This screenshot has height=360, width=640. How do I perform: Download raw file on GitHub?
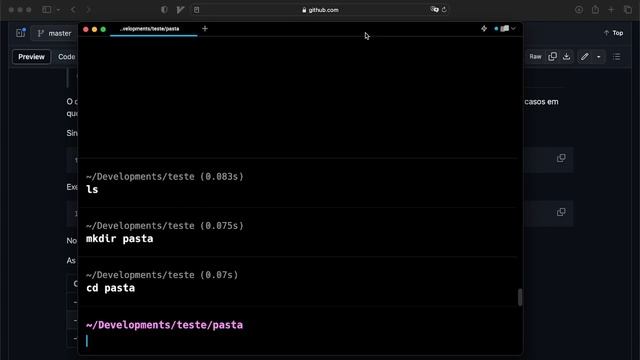coord(567,57)
